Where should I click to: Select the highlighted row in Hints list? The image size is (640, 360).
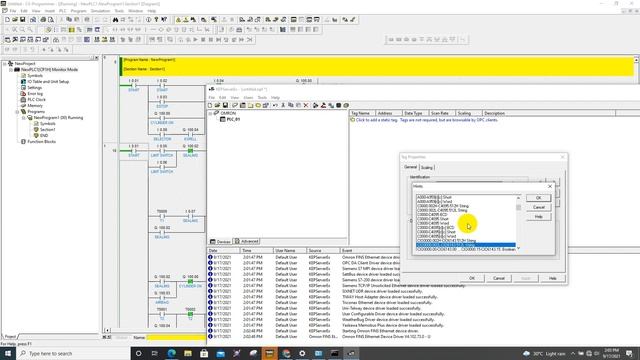pos(466,245)
